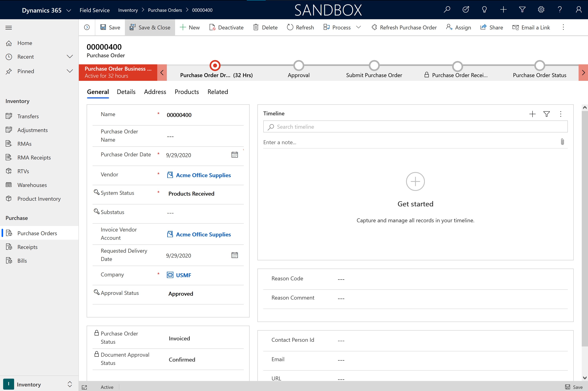
Task: Click the Add note attachment icon
Action: coord(562,142)
